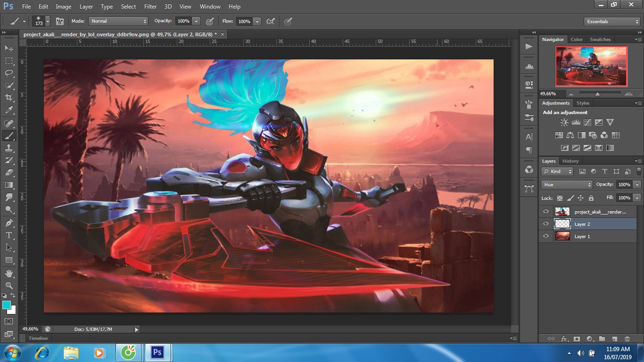644x362 pixels.
Task: Open the Select menu
Action: coord(128,7)
